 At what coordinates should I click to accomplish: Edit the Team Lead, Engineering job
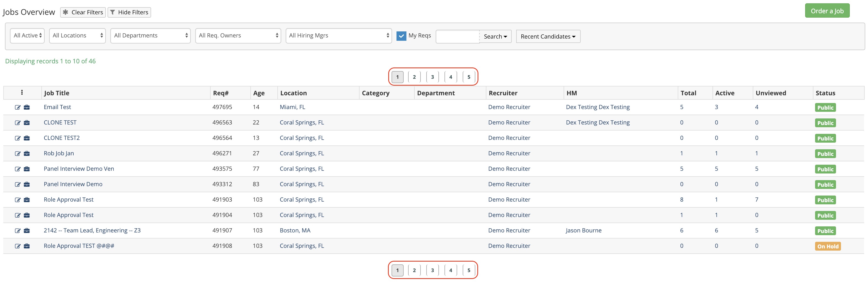point(18,231)
